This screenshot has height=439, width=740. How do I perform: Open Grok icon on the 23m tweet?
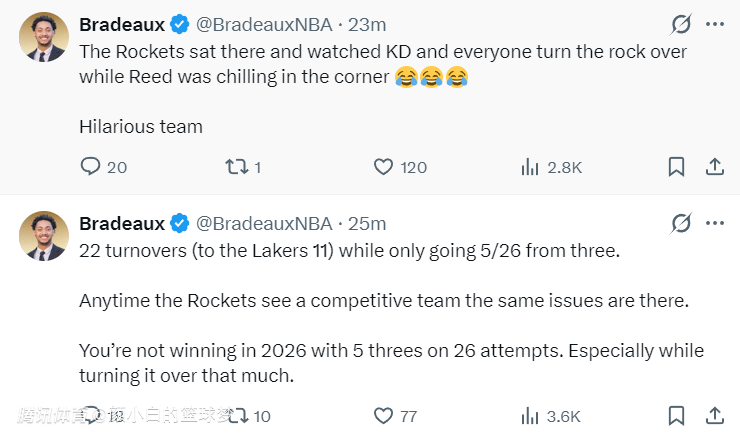[681, 24]
